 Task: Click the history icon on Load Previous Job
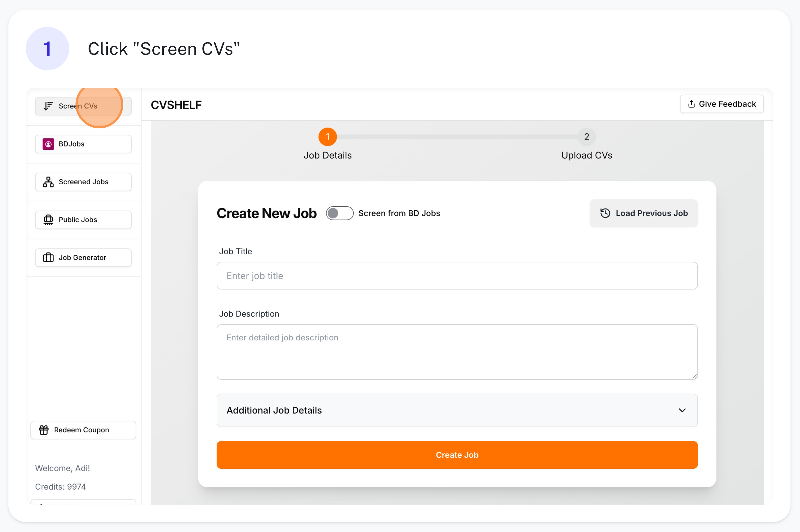[605, 213]
